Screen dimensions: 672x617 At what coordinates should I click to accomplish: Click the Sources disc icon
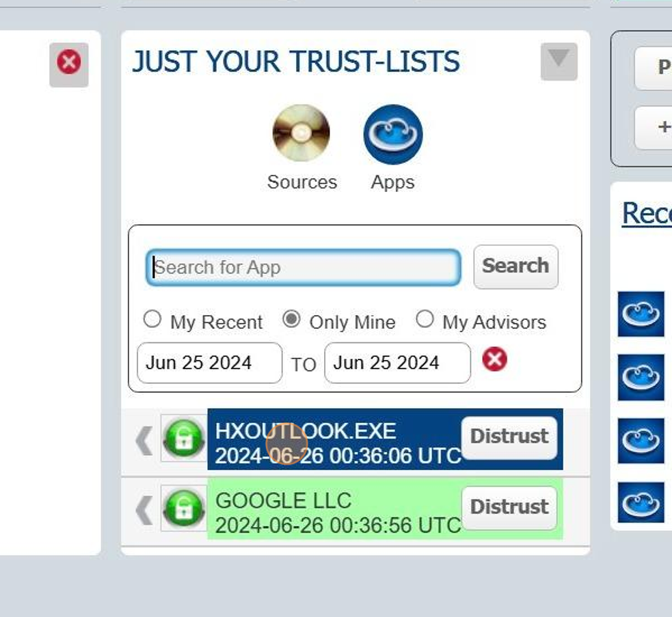[301, 133]
